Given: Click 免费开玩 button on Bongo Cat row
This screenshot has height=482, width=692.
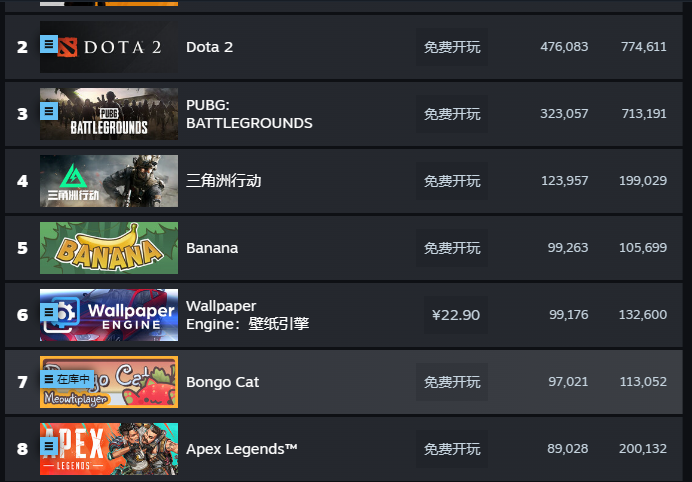Looking at the screenshot, I should point(452,382).
